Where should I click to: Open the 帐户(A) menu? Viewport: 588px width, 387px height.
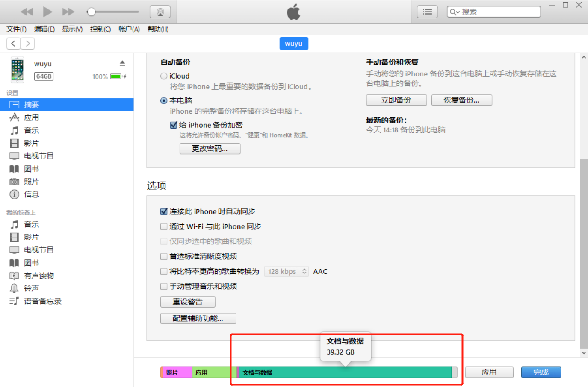[x=129, y=29]
